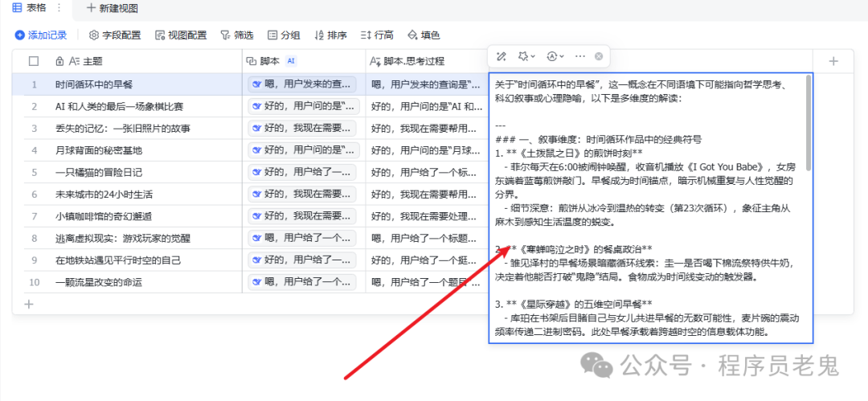The width and height of the screenshot is (868, 401).
Task: Dismiss the floating cell toolbar
Action: pyautogui.click(x=599, y=56)
